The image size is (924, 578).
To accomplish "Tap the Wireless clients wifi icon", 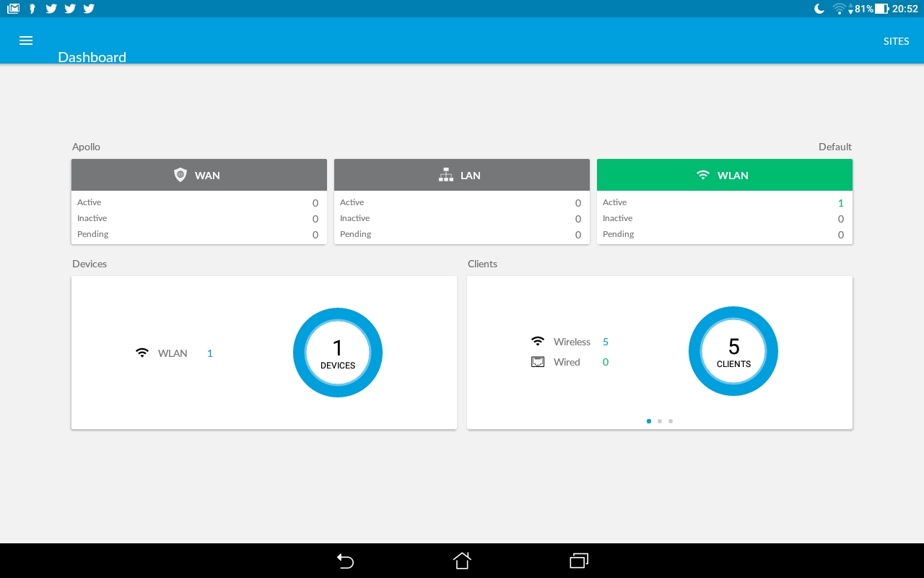I will pyautogui.click(x=538, y=341).
